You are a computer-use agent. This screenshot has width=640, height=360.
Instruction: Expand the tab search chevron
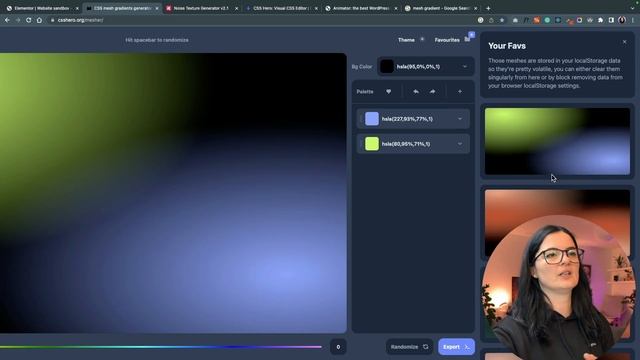click(x=633, y=8)
